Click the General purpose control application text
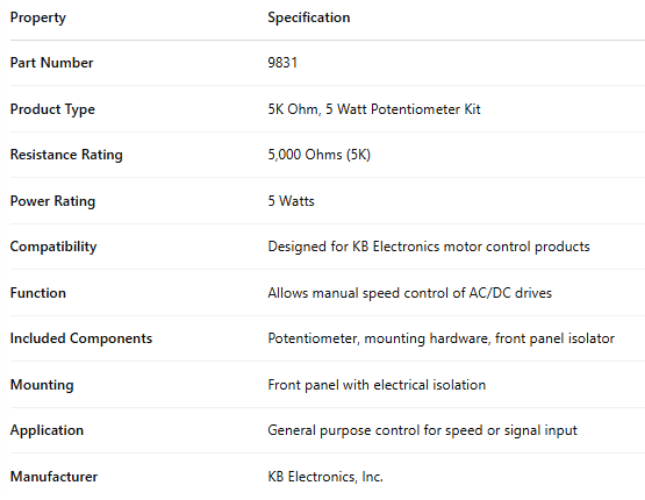 (422, 431)
